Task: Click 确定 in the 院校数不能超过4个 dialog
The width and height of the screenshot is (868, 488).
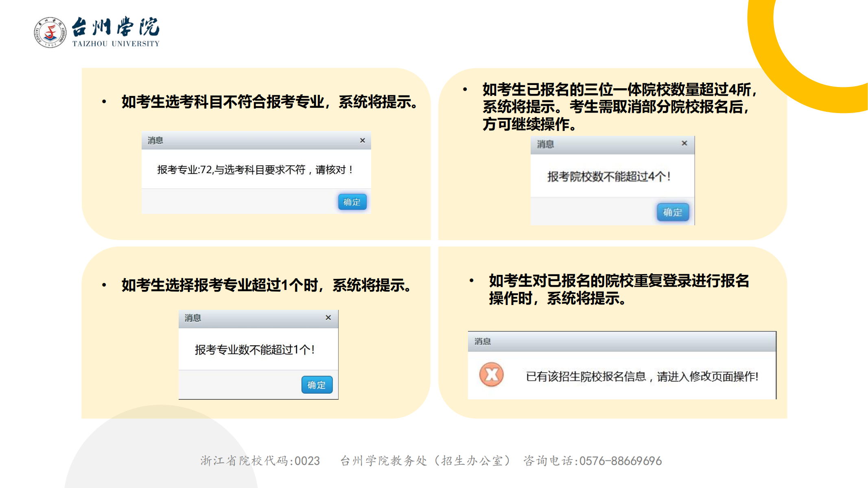Action: pos(673,212)
